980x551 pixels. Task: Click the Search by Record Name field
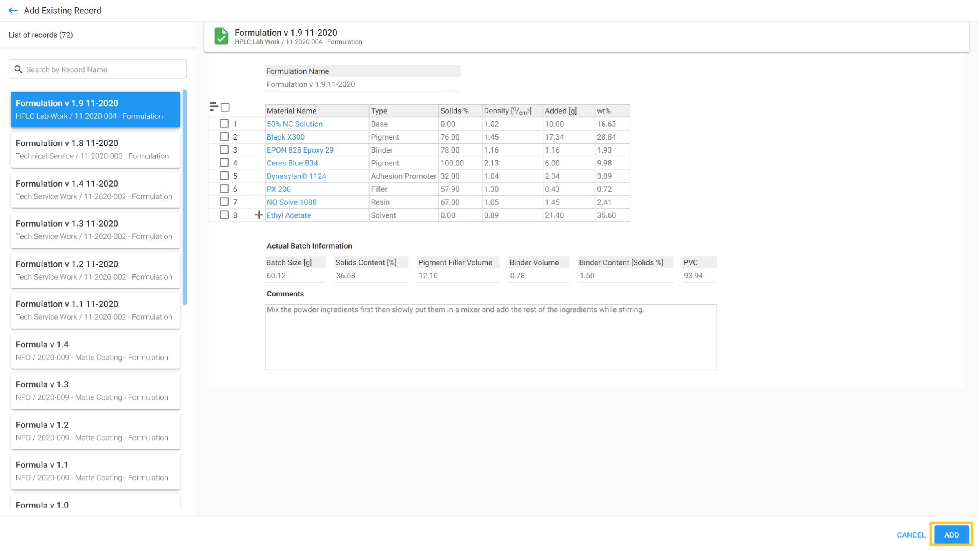tap(98, 69)
